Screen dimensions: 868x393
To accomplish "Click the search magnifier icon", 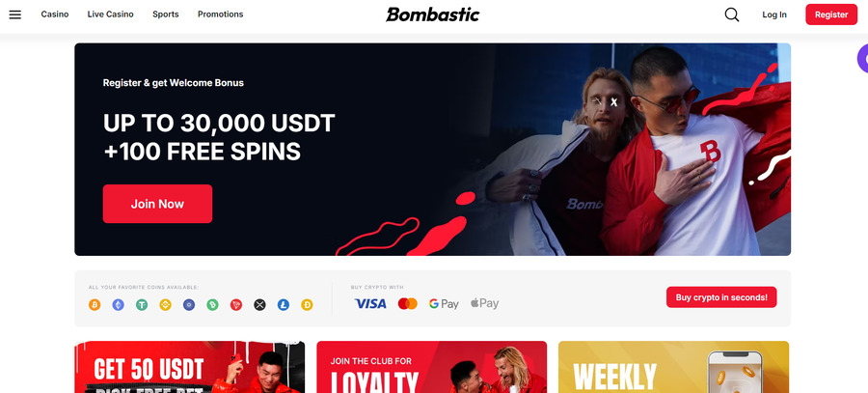I will click(x=732, y=14).
